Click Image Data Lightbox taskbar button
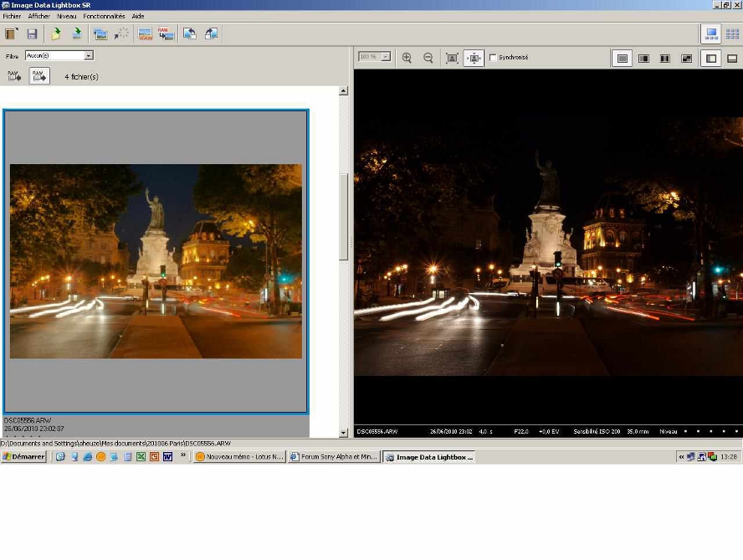 click(429, 457)
